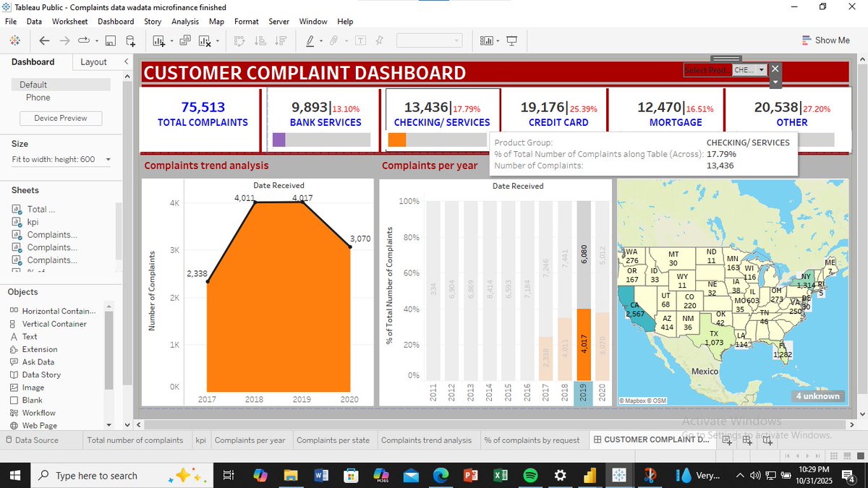The width and height of the screenshot is (868, 488).
Task: Open the Show Me panel
Action: pyautogui.click(x=825, y=40)
